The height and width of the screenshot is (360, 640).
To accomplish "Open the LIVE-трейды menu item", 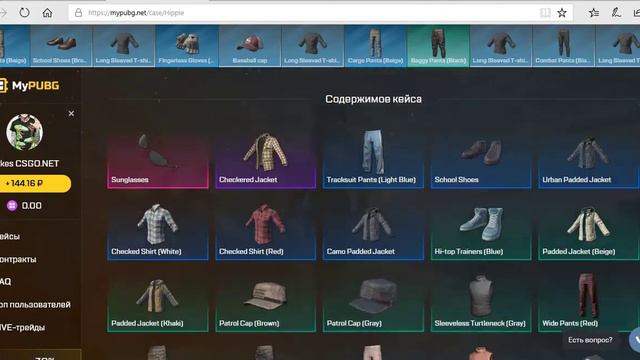I will pos(22,327).
